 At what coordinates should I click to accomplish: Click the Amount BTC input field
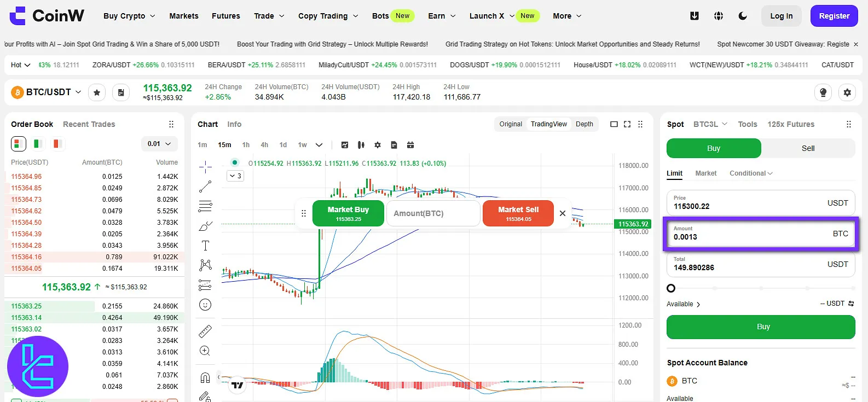pyautogui.click(x=433, y=213)
